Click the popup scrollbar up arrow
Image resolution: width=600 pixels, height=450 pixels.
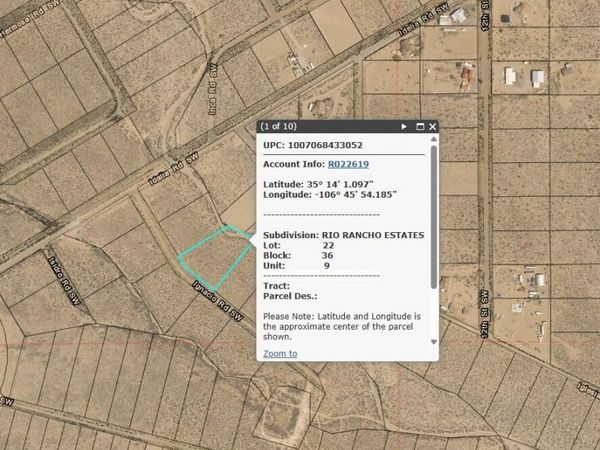coord(434,139)
